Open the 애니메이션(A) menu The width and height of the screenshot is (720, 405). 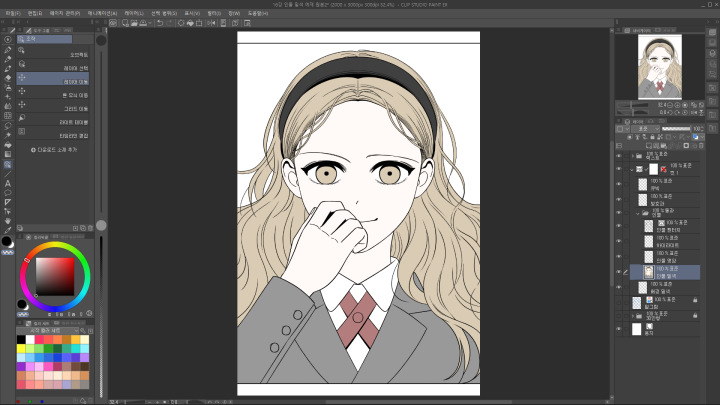pos(102,13)
